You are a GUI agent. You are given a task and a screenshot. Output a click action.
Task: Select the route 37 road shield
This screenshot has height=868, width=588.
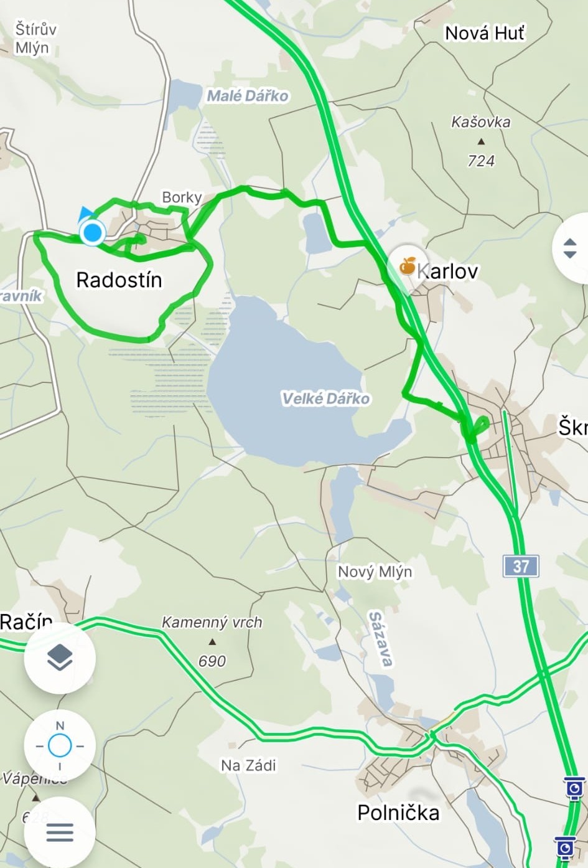(521, 566)
